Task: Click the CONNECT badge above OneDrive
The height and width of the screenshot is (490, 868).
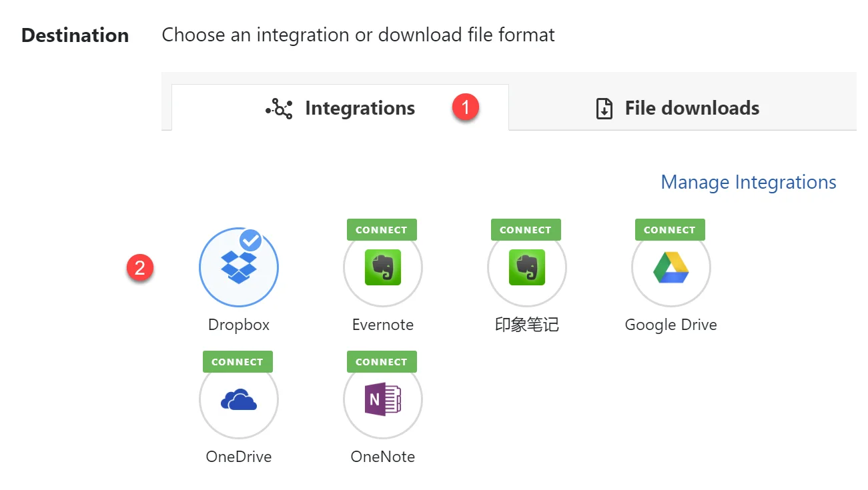Action: (238, 361)
